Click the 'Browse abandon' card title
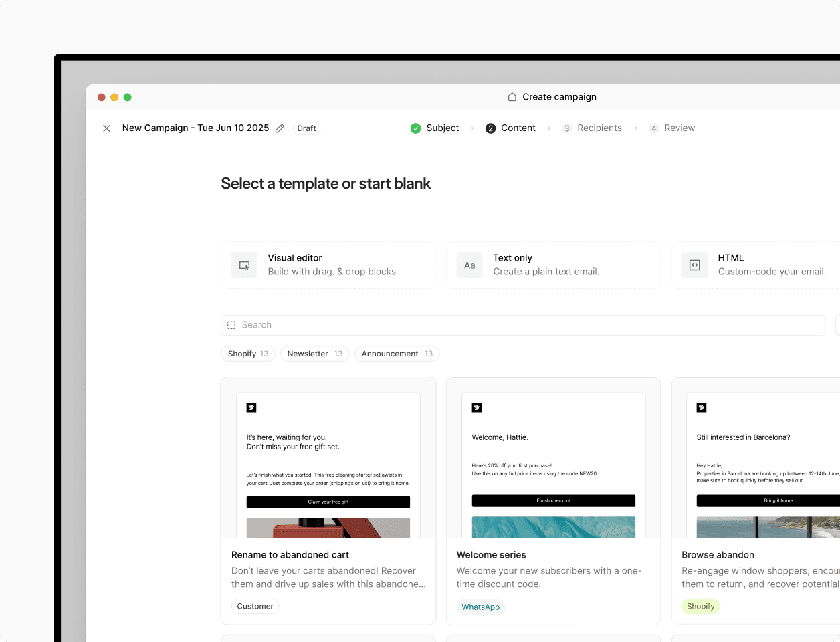This screenshot has height=642, width=840. pyautogui.click(x=718, y=555)
